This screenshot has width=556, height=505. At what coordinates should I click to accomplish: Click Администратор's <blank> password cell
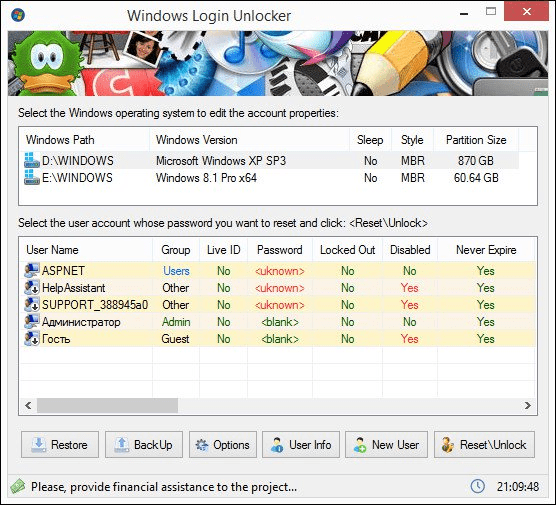pos(280,322)
